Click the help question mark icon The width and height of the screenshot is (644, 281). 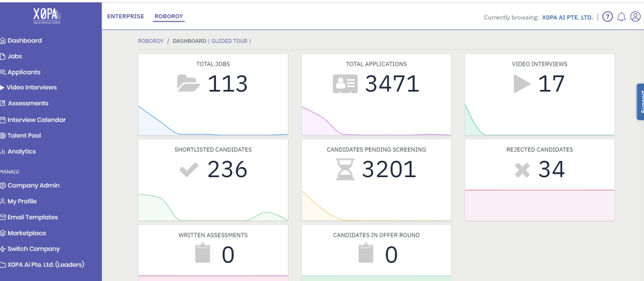coord(608,17)
